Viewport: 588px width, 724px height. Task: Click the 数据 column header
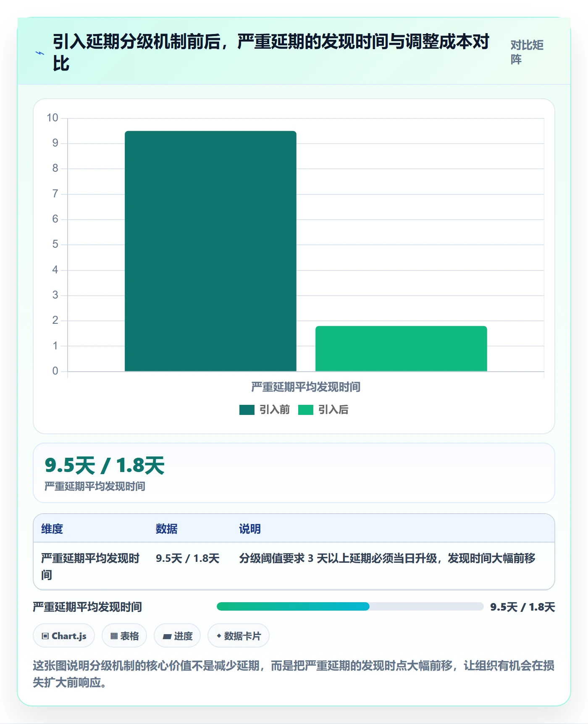click(x=167, y=529)
